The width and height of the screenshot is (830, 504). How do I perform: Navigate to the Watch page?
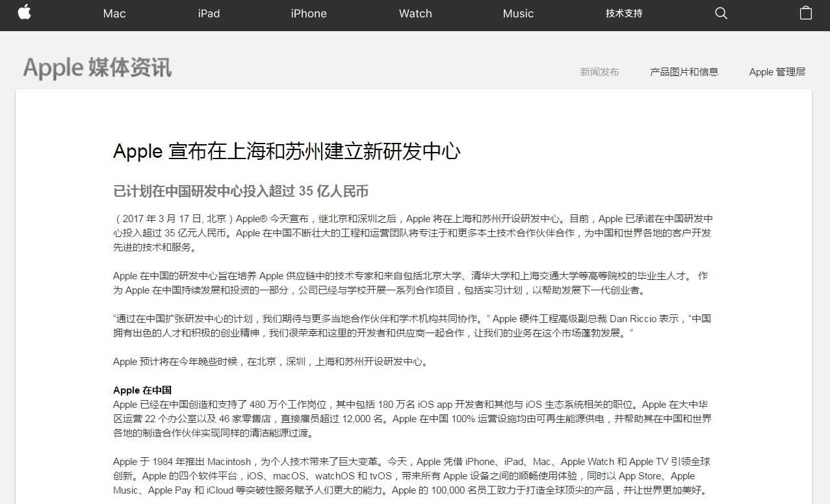415,14
